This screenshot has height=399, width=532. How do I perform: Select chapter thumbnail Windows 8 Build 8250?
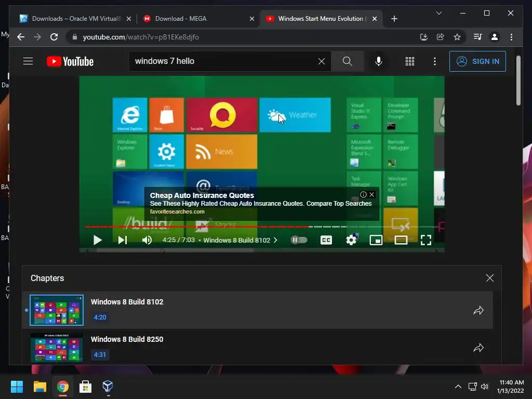tap(57, 348)
